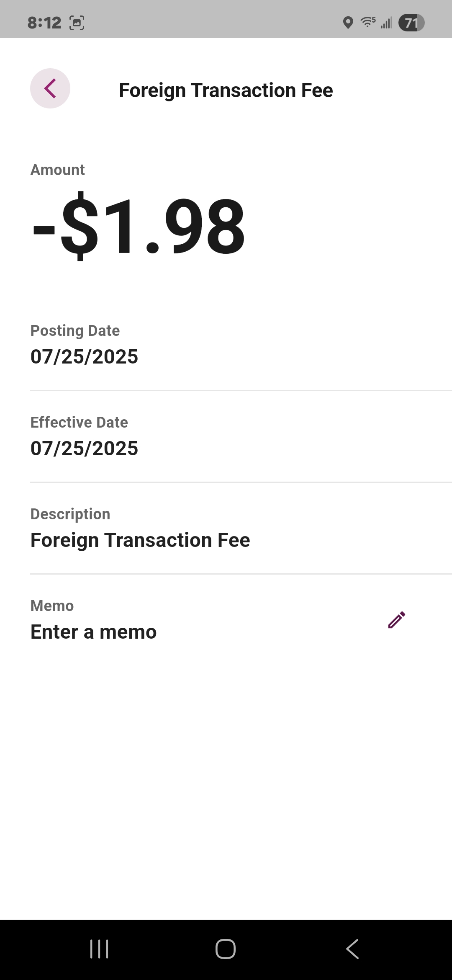
Task: Tap the Posting Date value 07/25/2025
Action: tap(84, 357)
